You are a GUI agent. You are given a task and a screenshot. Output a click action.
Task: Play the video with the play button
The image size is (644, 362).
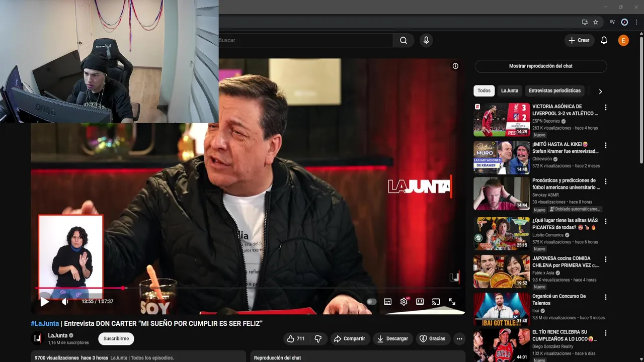45,302
